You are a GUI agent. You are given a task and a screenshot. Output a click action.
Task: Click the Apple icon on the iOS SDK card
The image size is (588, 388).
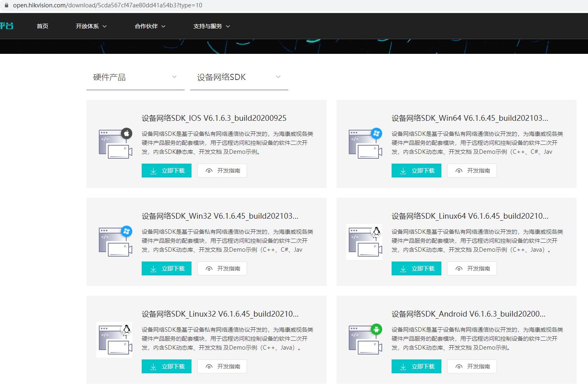point(127,133)
